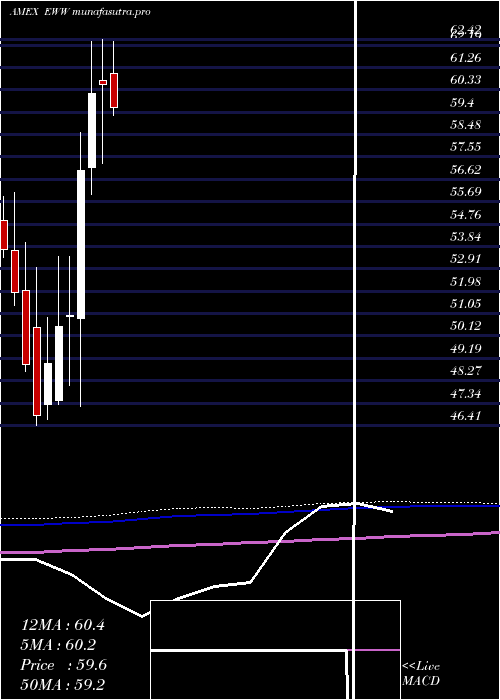
Task: Click the last red candle near 60.33
Action: point(114,90)
